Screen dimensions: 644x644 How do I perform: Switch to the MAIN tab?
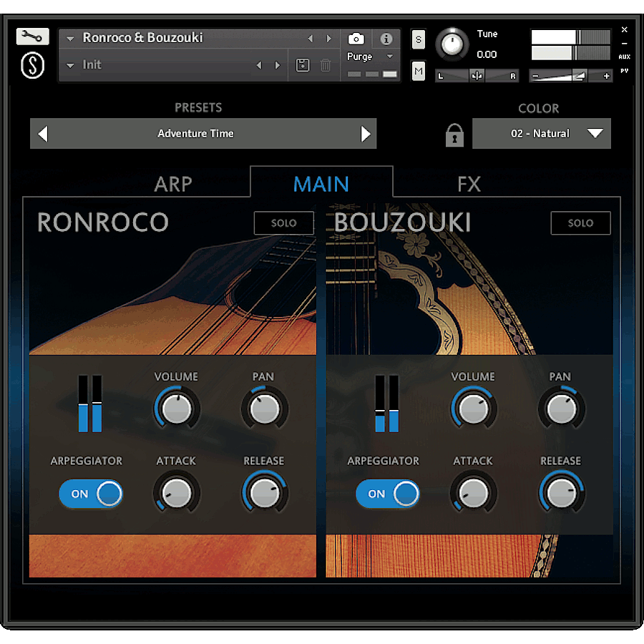pos(321,184)
